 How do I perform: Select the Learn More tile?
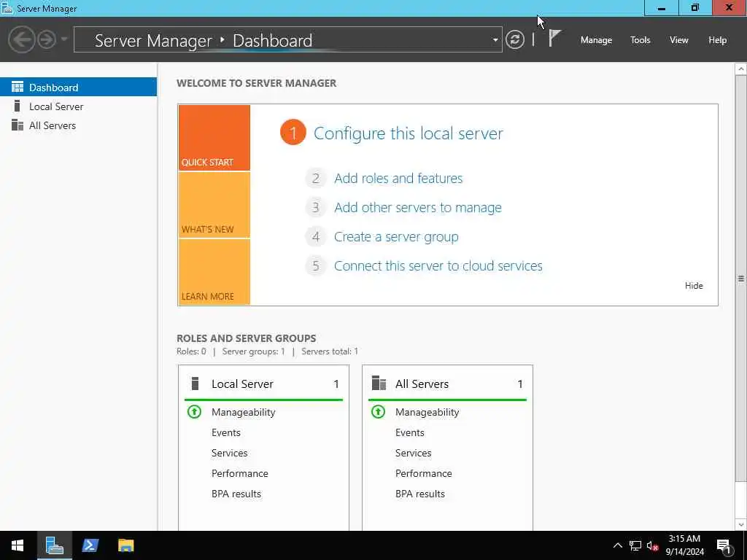[x=214, y=272]
